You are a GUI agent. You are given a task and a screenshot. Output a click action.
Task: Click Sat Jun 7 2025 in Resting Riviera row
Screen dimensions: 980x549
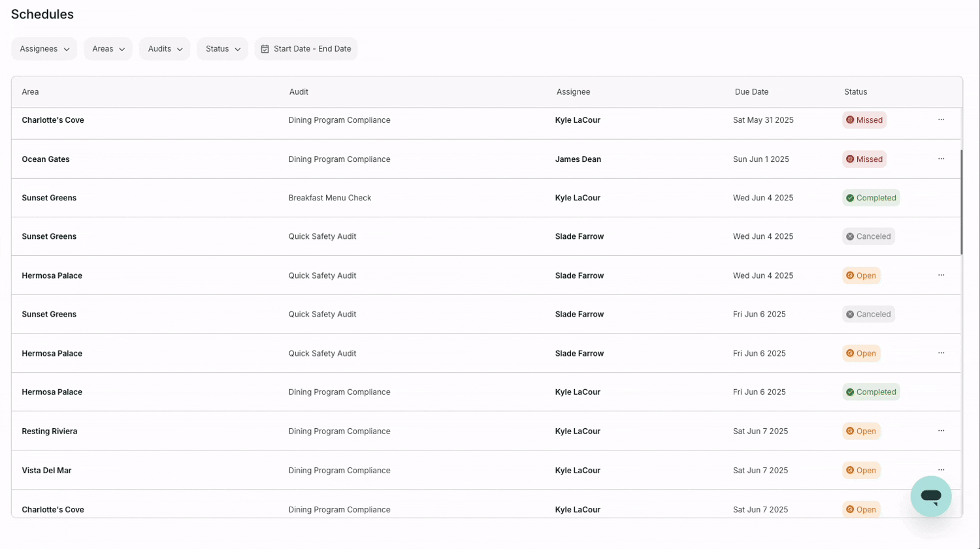tap(760, 431)
